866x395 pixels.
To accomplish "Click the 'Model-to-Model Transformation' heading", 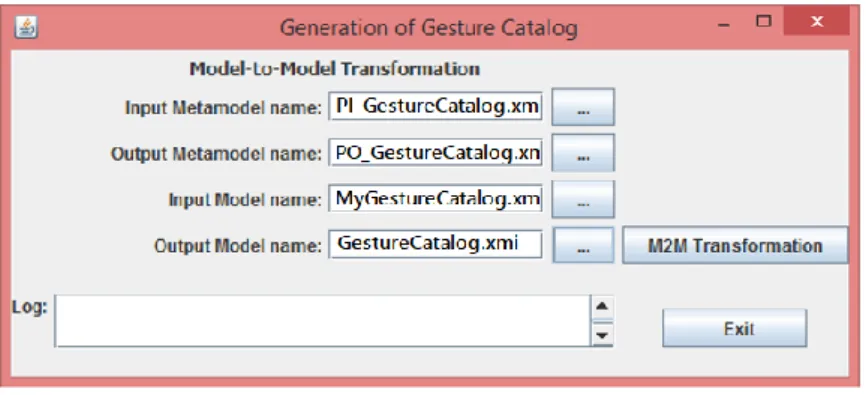I will pyautogui.click(x=335, y=69).
